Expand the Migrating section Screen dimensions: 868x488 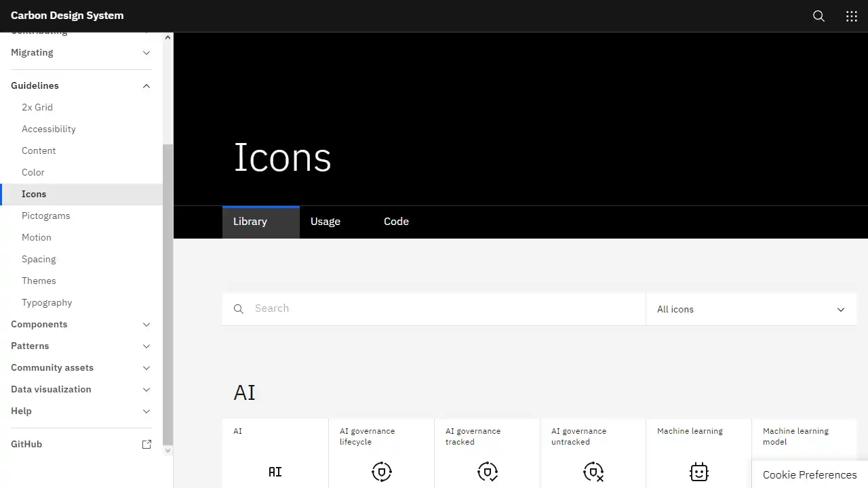click(x=81, y=52)
